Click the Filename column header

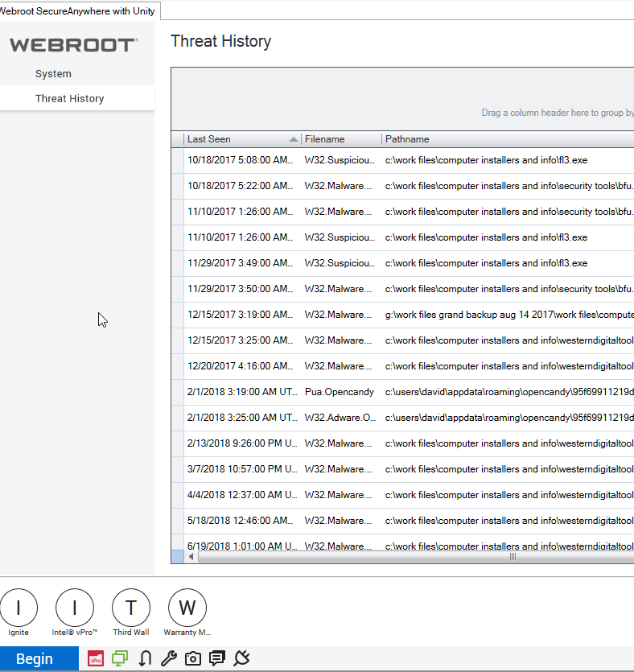[341, 139]
